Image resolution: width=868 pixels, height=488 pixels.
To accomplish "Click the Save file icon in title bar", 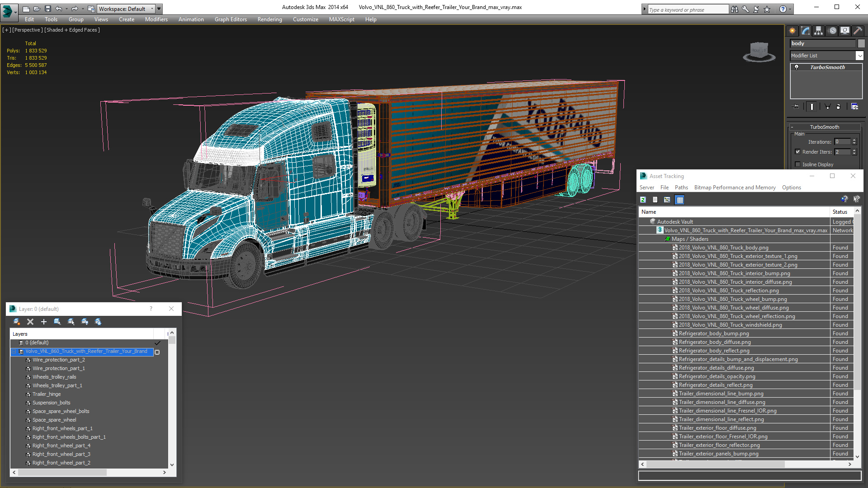I will (48, 9).
